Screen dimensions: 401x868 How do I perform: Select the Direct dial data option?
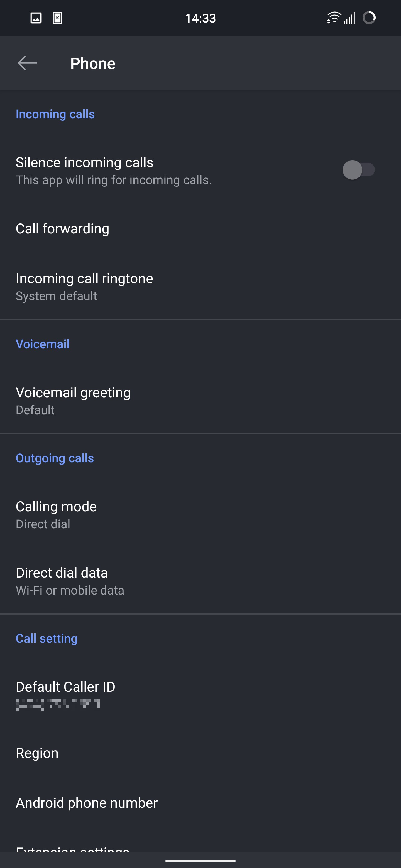pos(70,581)
